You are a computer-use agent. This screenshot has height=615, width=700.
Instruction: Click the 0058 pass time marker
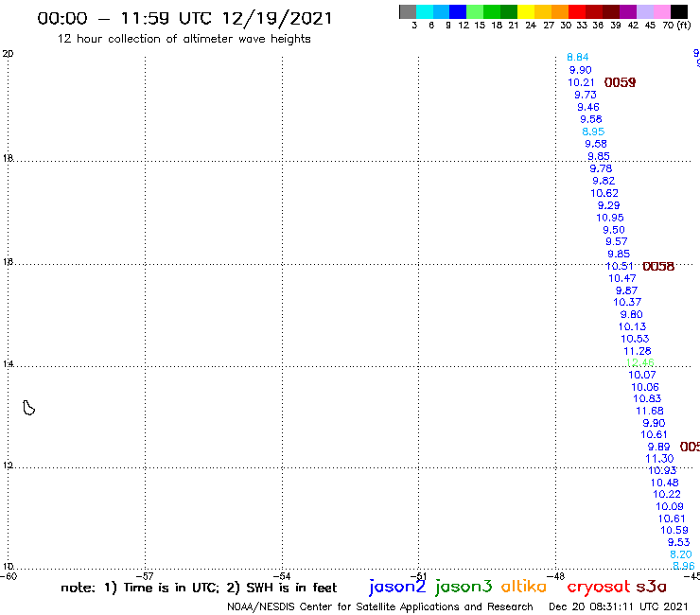pyautogui.click(x=658, y=267)
